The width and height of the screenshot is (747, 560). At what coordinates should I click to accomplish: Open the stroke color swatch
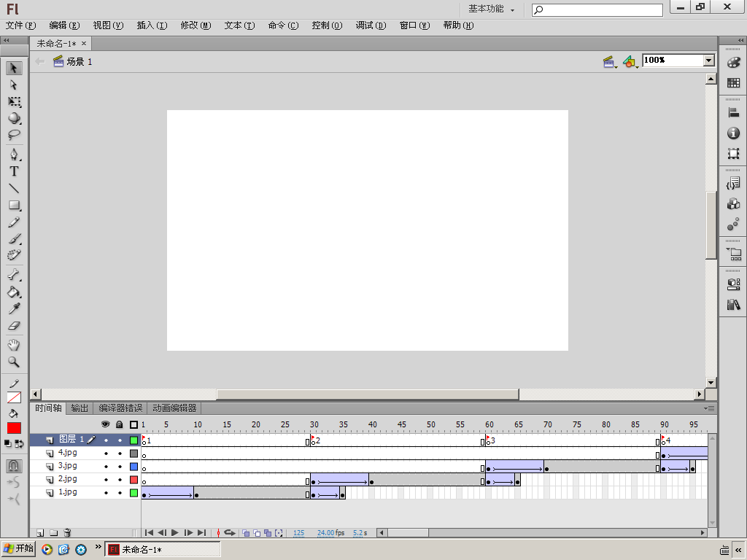[14, 397]
